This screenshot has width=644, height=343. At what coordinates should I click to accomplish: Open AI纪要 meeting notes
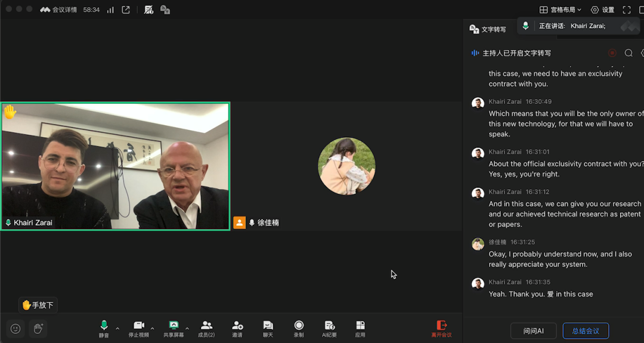coord(330,327)
